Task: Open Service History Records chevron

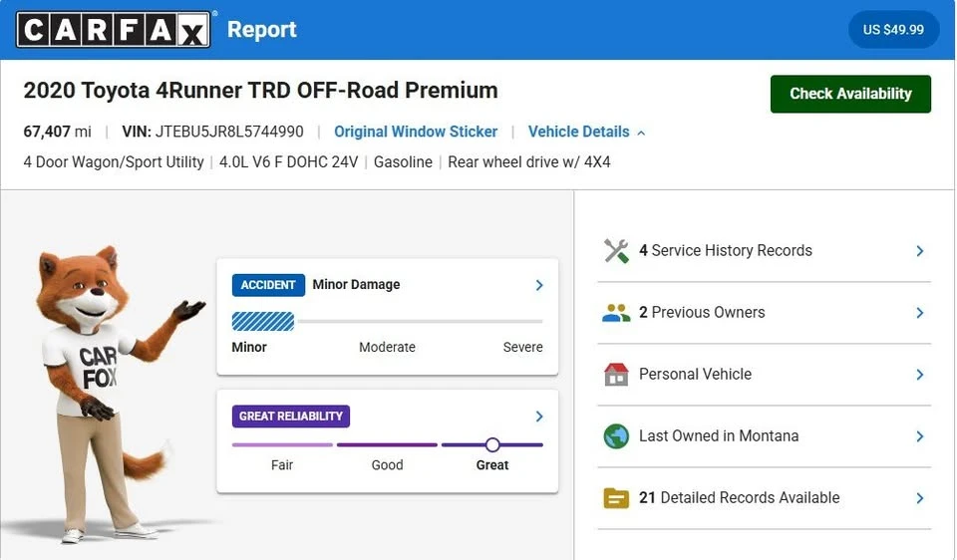Action: pos(920,251)
